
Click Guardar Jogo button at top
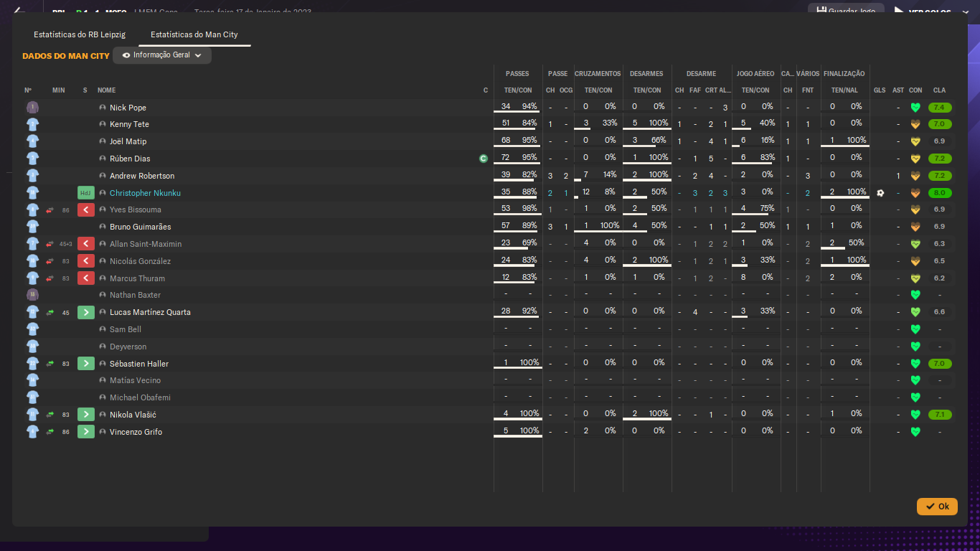point(847,11)
